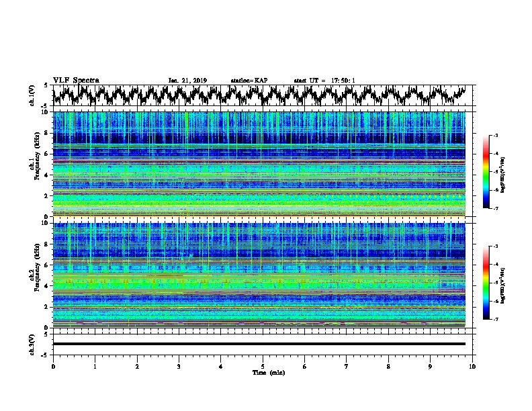Click the "4" tick on the time axis
This screenshot has width=532, height=411.
coord(221,367)
